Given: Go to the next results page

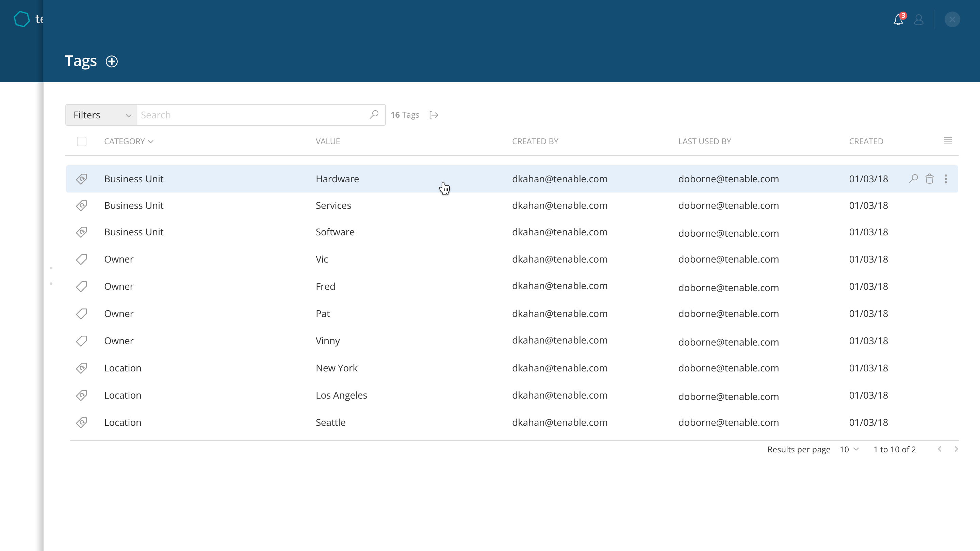Looking at the screenshot, I should point(956,449).
